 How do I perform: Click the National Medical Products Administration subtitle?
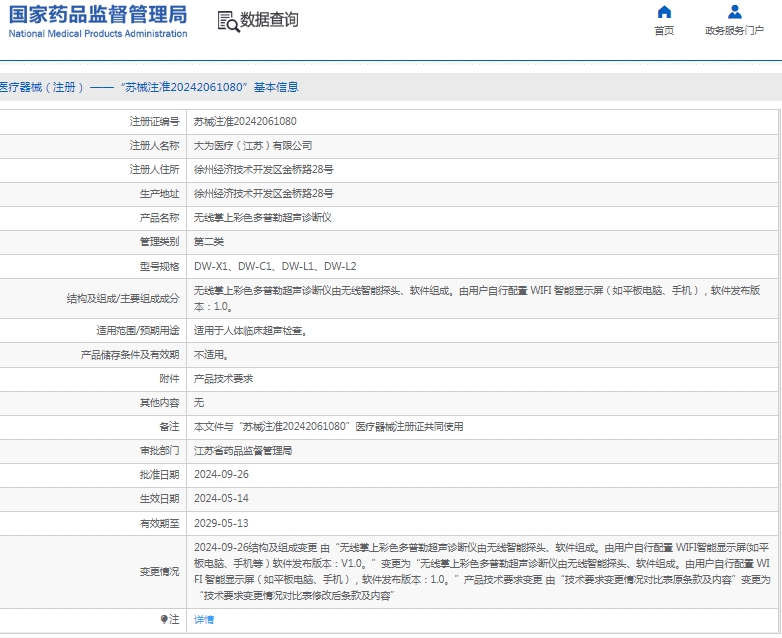pyautogui.click(x=98, y=33)
